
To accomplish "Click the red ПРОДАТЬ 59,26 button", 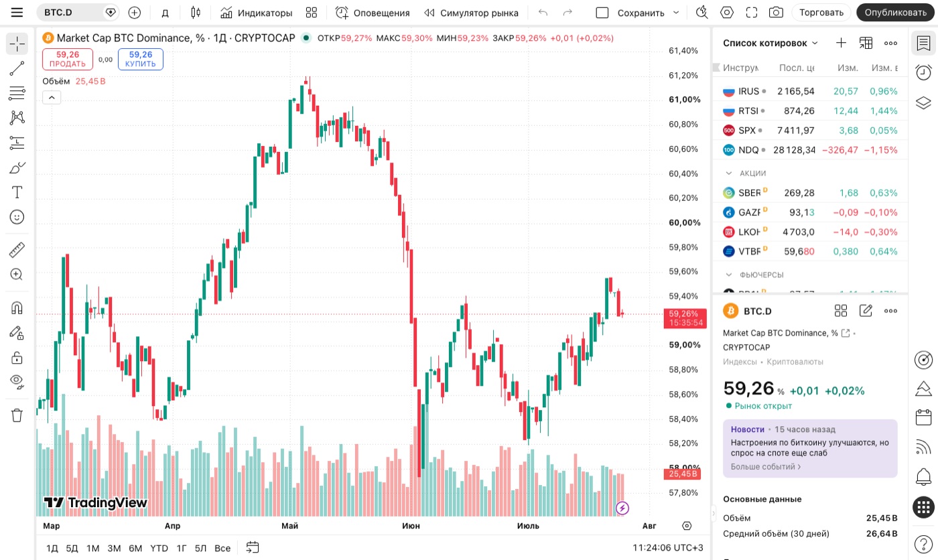I will pyautogui.click(x=67, y=59).
